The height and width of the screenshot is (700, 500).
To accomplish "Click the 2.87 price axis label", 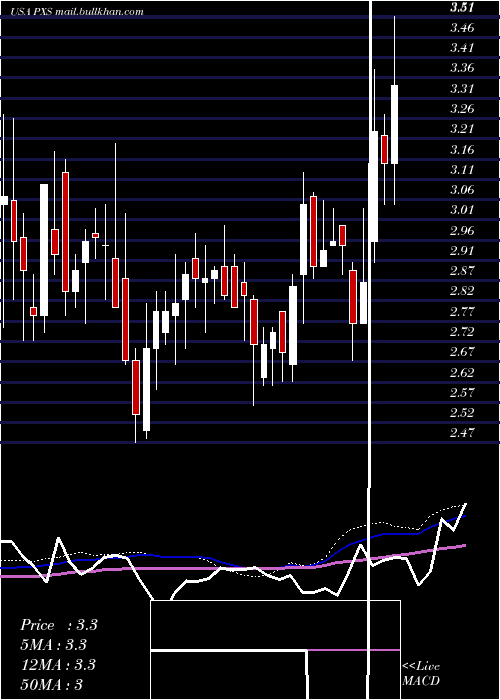I will [x=462, y=271].
